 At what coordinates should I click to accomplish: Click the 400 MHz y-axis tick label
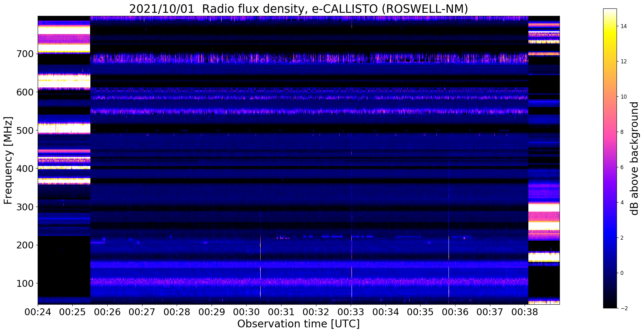pyautogui.click(x=25, y=169)
